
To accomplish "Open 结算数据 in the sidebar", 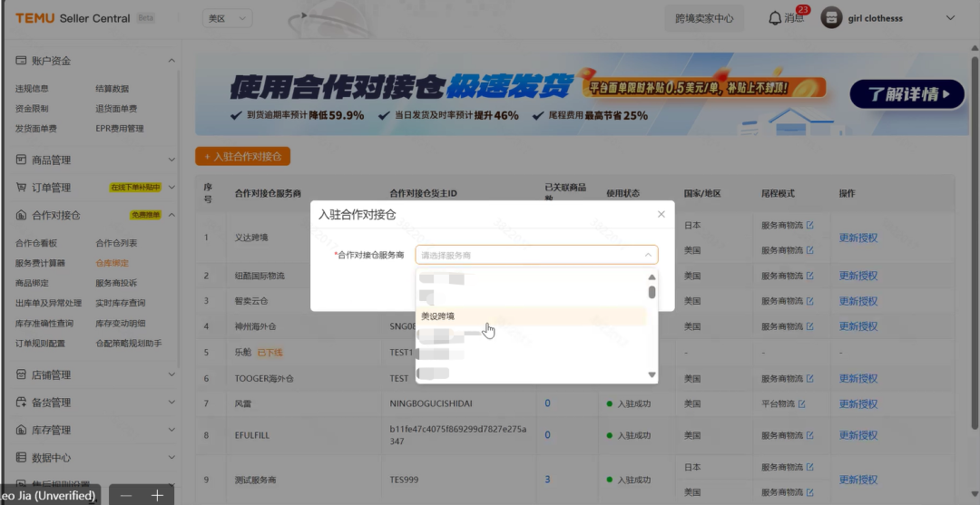I will coord(112,89).
